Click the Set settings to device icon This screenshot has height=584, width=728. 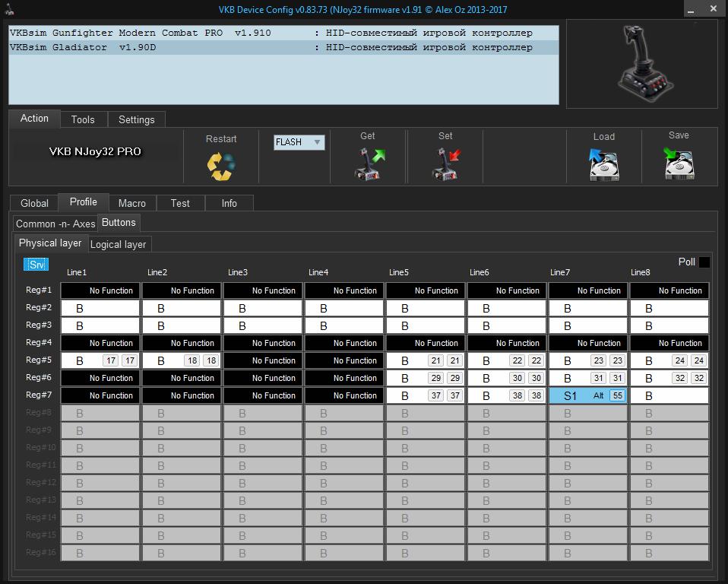[x=446, y=163]
